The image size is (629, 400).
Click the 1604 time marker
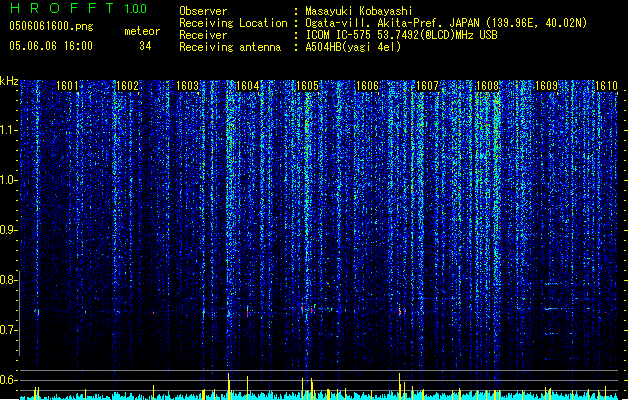[x=248, y=86]
